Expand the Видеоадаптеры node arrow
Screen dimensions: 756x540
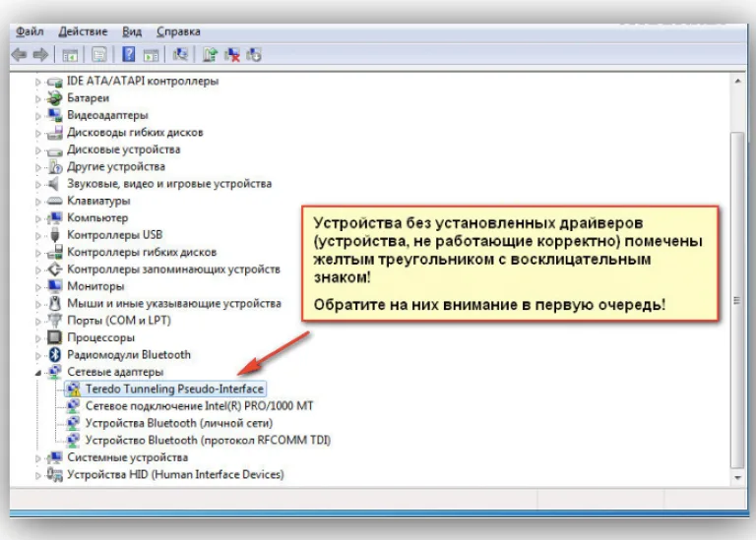click(x=37, y=116)
